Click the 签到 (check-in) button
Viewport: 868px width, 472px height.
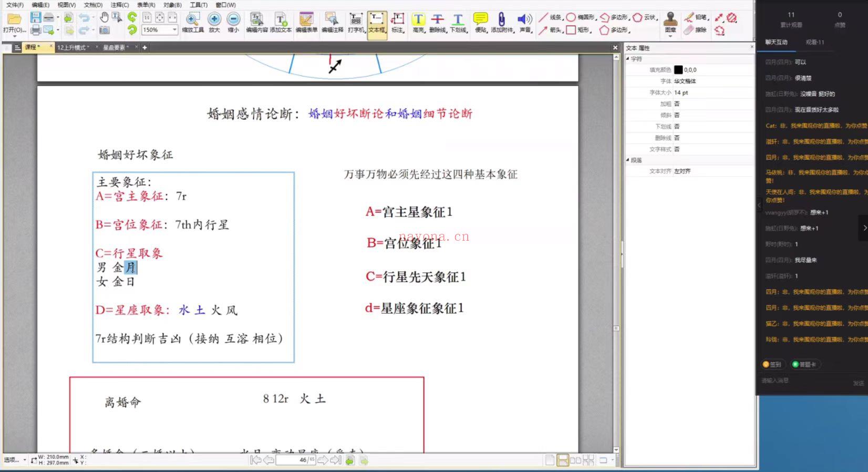772,364
